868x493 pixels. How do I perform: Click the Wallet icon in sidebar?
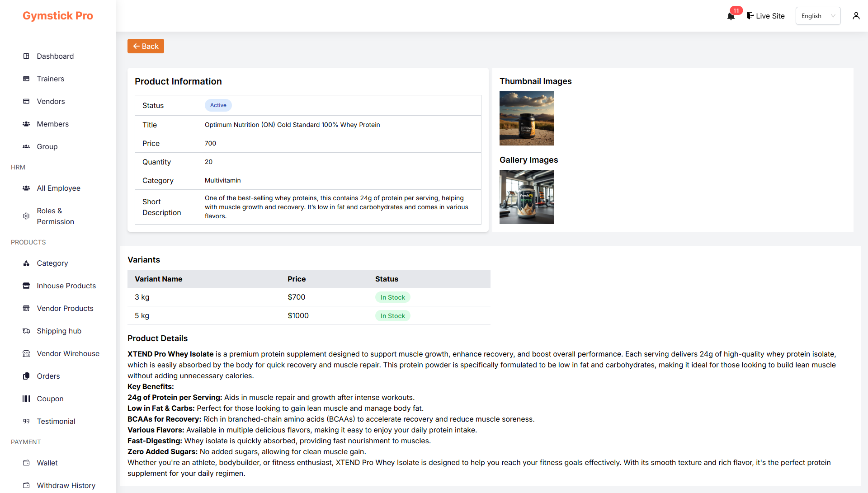point(26,463)
